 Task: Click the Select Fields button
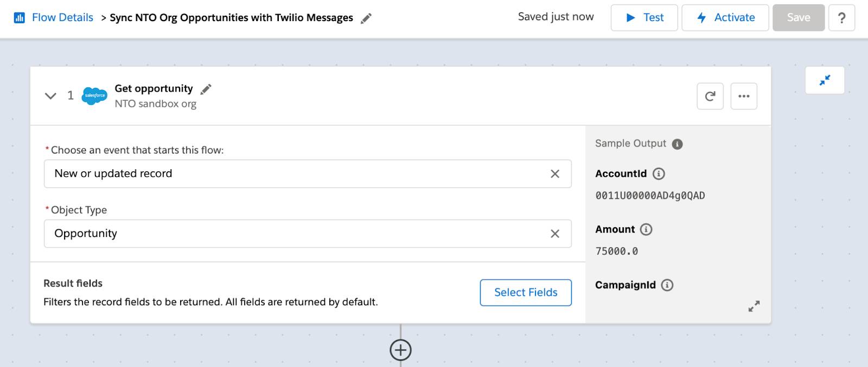[x=525, y=293]
